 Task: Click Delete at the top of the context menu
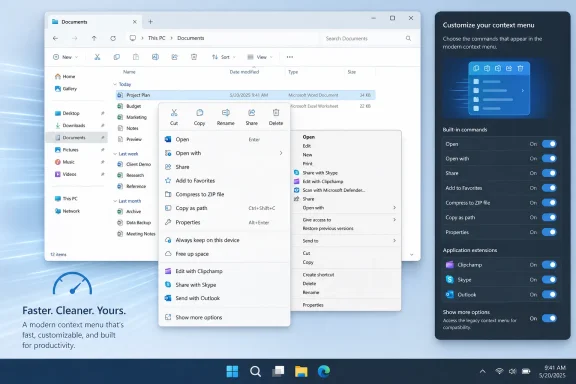276,117
